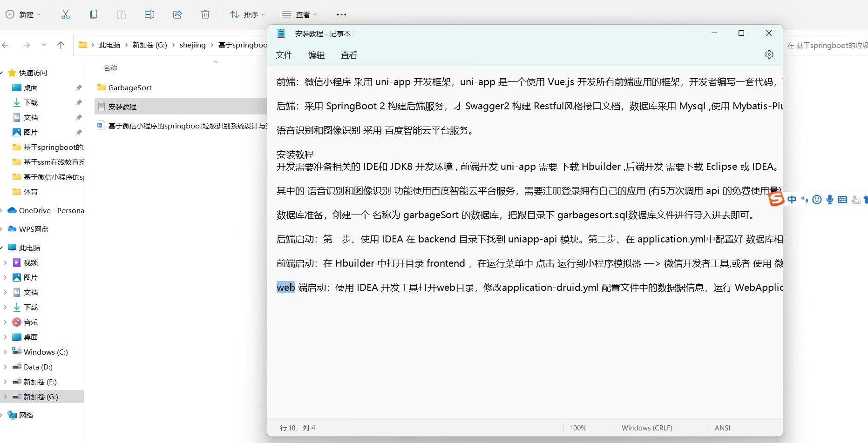
Task: Open the Sogou toolbar account avatar icon
Action: 855,200
